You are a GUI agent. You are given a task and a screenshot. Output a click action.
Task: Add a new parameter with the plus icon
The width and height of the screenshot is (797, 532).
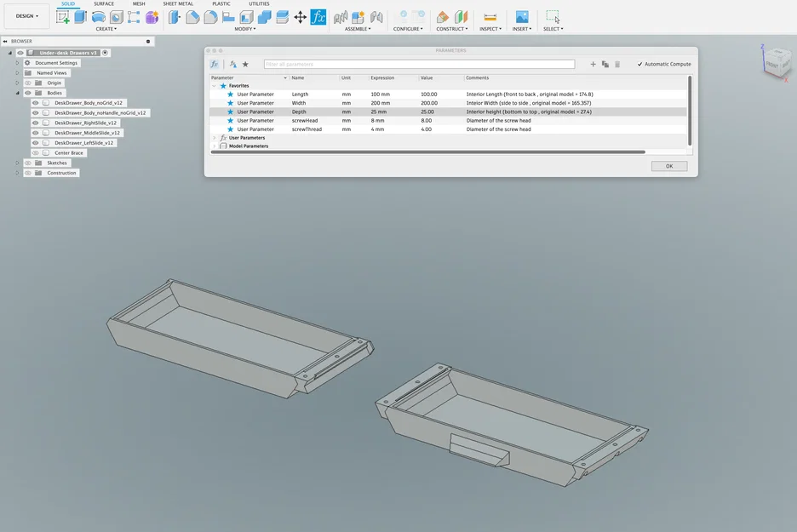593,63
